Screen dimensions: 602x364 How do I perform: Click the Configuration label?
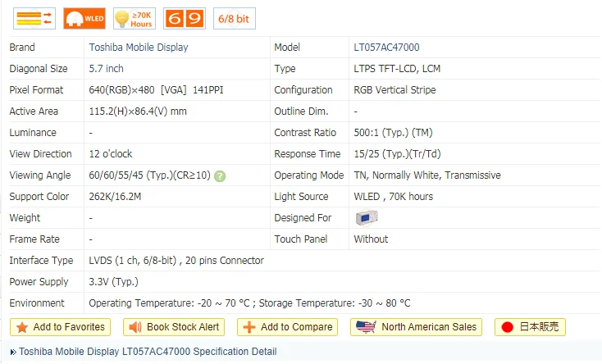tap(303, 90)
